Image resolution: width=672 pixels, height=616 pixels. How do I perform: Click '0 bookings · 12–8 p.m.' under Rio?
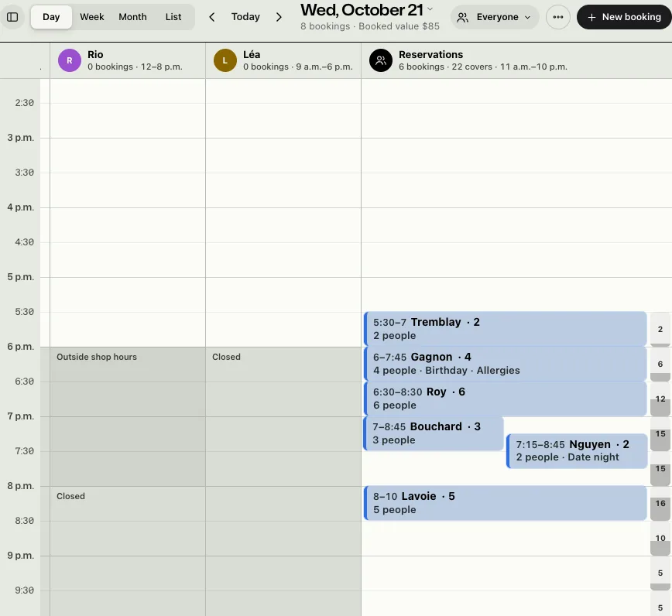[135, 67]
